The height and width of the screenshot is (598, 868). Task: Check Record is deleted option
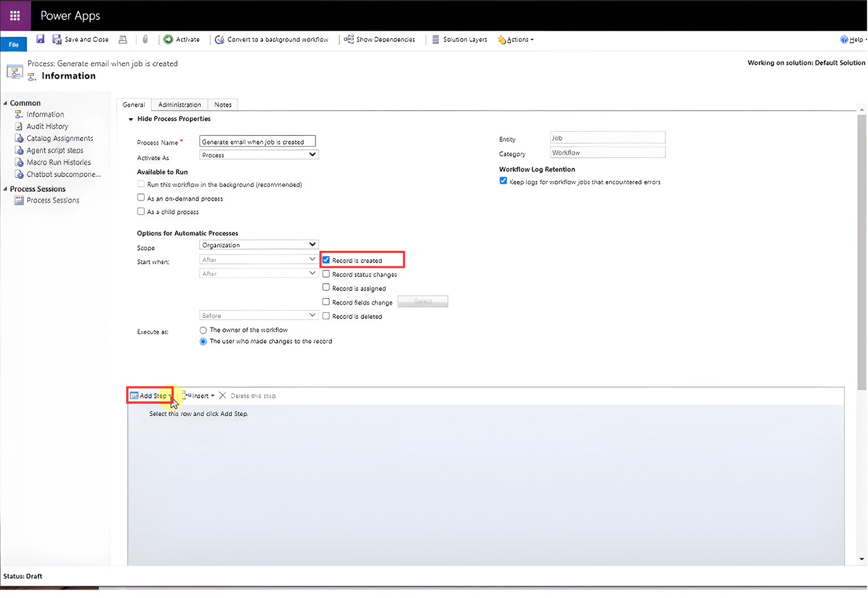[326, 316]
